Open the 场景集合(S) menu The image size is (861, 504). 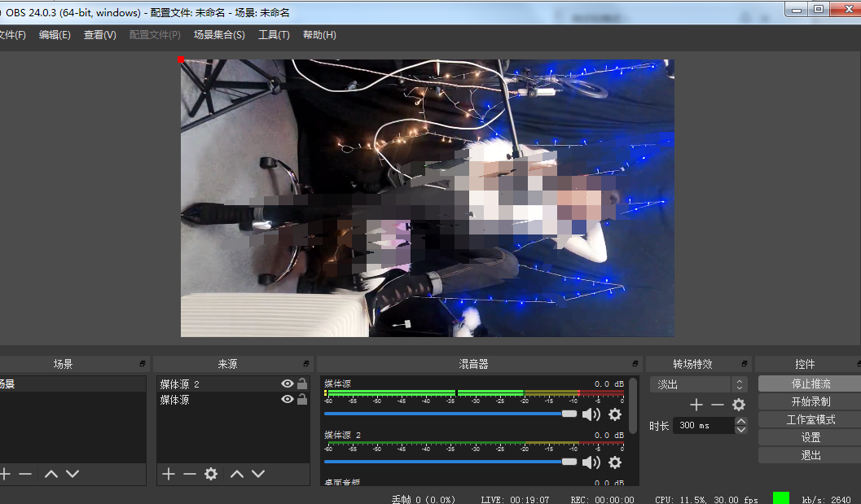point(219,34)
